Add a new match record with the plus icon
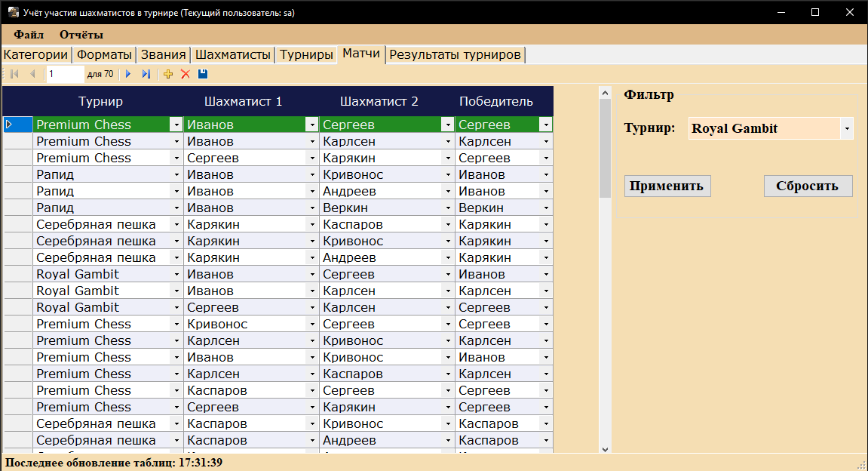The image size is (868, 471). tap(167, 73)
